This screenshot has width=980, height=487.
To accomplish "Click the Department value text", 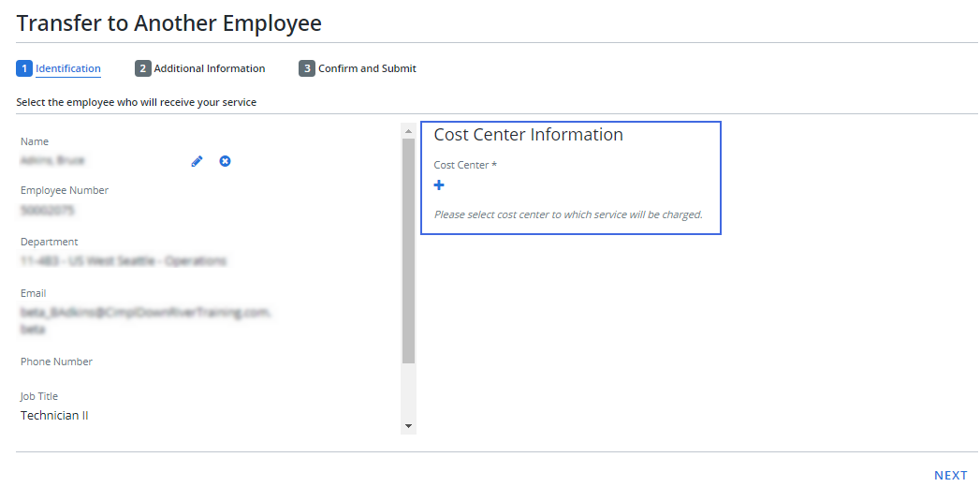I will (x=124, y=261).
